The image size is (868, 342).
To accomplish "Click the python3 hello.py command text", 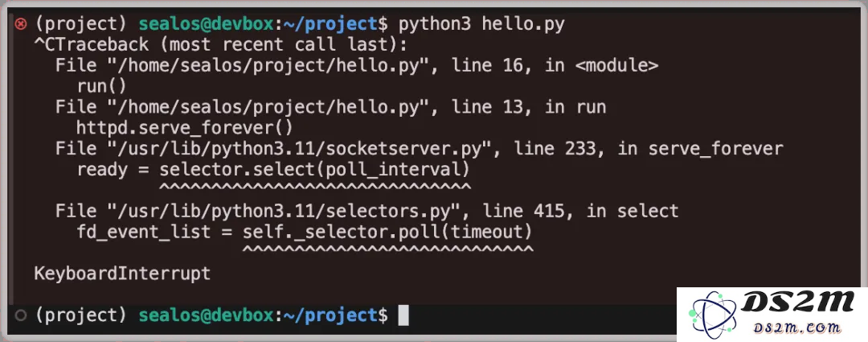I will tap(481, 24).
